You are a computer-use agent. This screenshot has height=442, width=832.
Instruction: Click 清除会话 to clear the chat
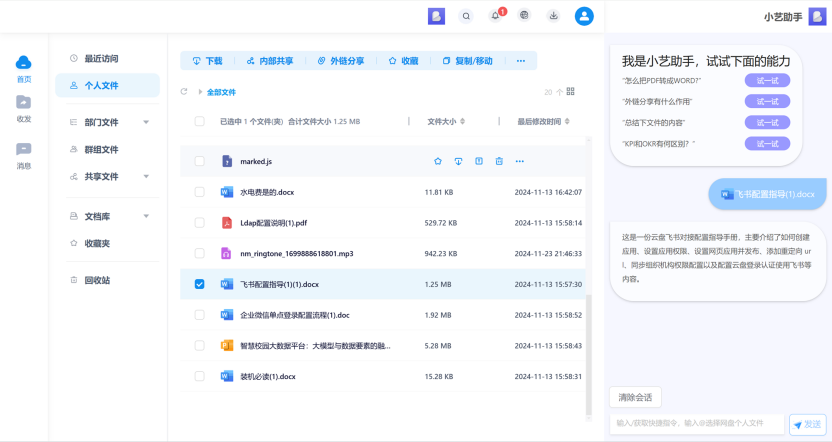tap(635, 397)
